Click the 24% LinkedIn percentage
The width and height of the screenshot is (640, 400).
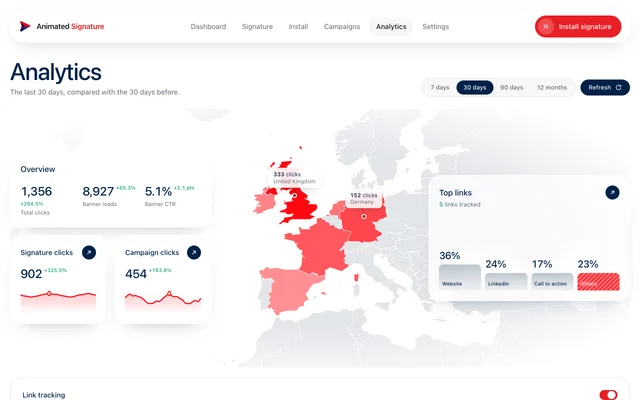pyautogui.click(x=496, y=264)
